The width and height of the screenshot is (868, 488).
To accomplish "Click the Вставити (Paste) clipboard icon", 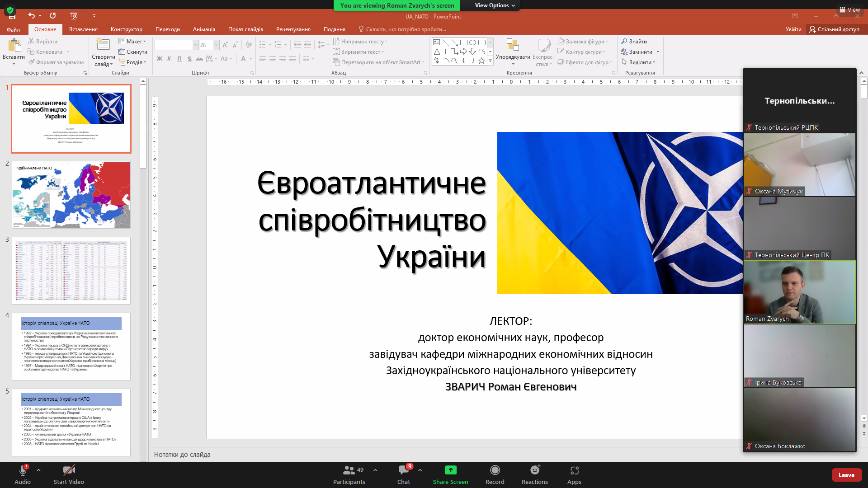I will (x=14, y=45).
